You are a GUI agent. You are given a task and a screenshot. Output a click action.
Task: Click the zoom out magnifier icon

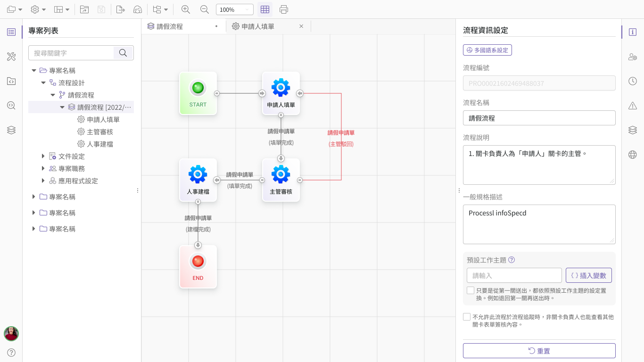204,9
